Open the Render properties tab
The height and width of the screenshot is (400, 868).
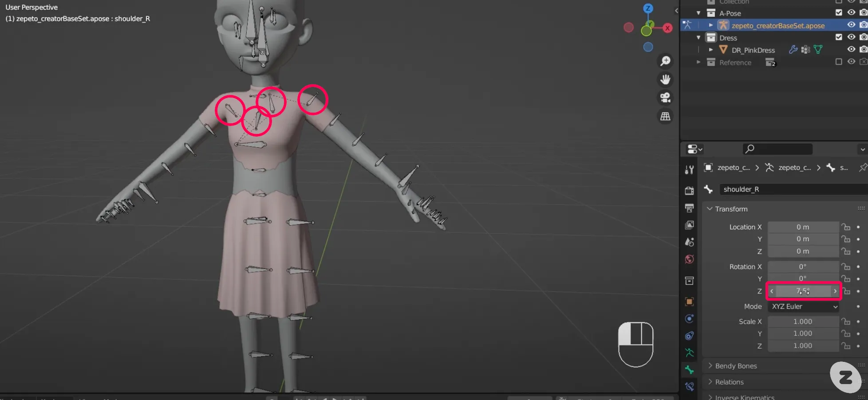(689, 191)
